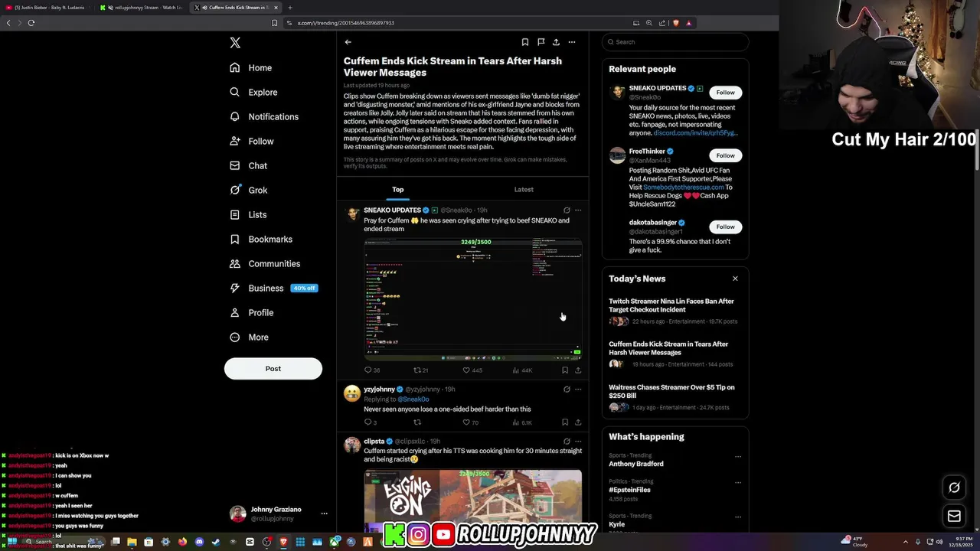Open Business with 40% off badge
The height and width of the screenshot is (551, 980).
[273, 288]
